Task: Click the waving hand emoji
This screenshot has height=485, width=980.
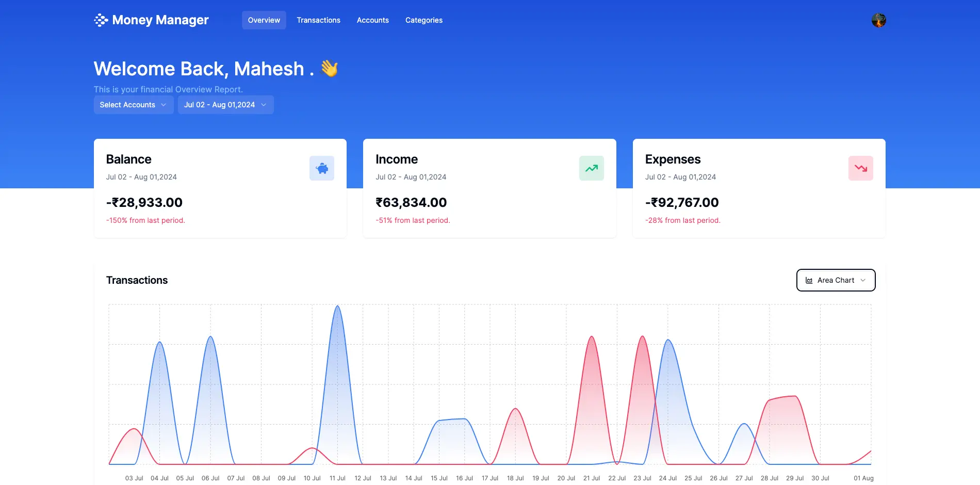Action: click(x=329, y=69)
